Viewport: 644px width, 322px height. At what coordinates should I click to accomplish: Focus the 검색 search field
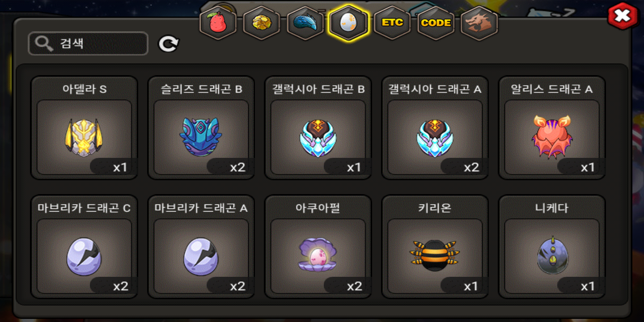[88, 43]
